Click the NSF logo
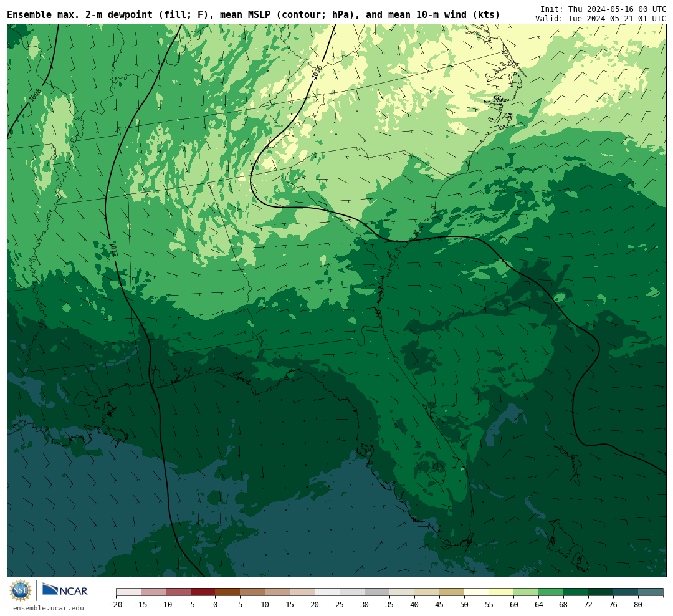This screenshot has height=616, width=673. [x=21, y=590]
